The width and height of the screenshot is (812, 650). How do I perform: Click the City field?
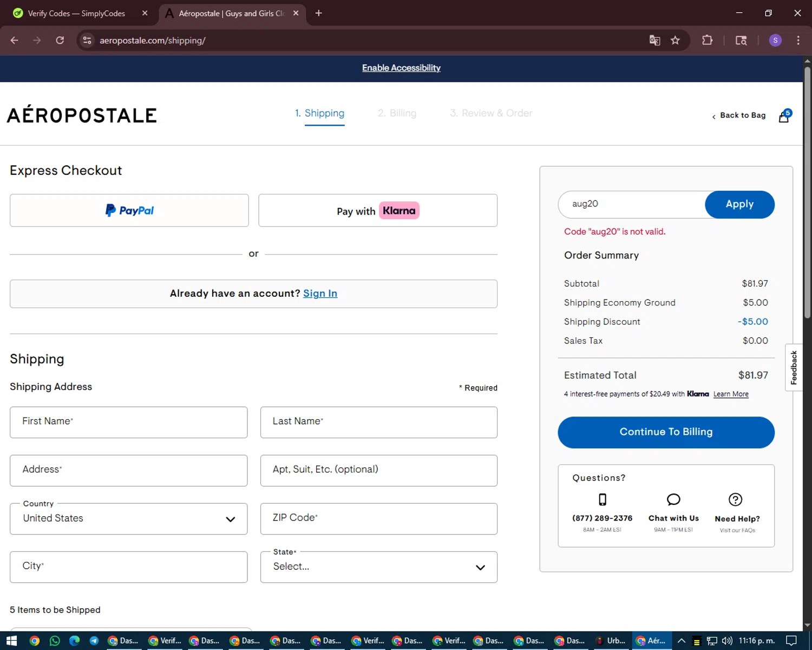click(129, 567)
